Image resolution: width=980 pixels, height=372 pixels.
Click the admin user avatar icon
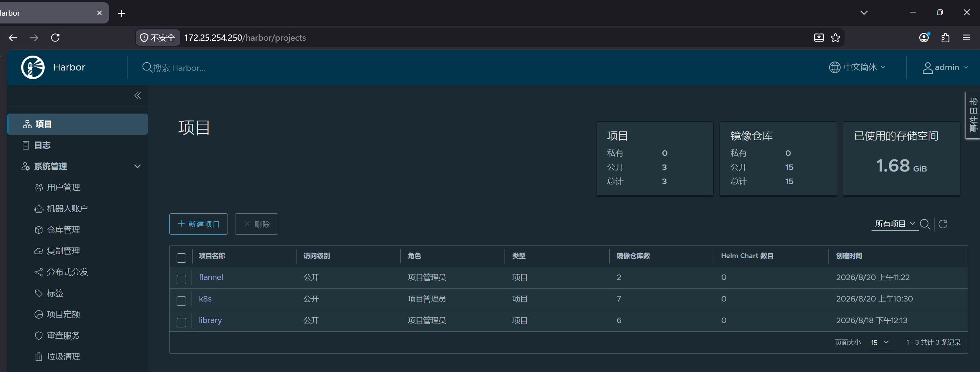click(x=928, y=68)
